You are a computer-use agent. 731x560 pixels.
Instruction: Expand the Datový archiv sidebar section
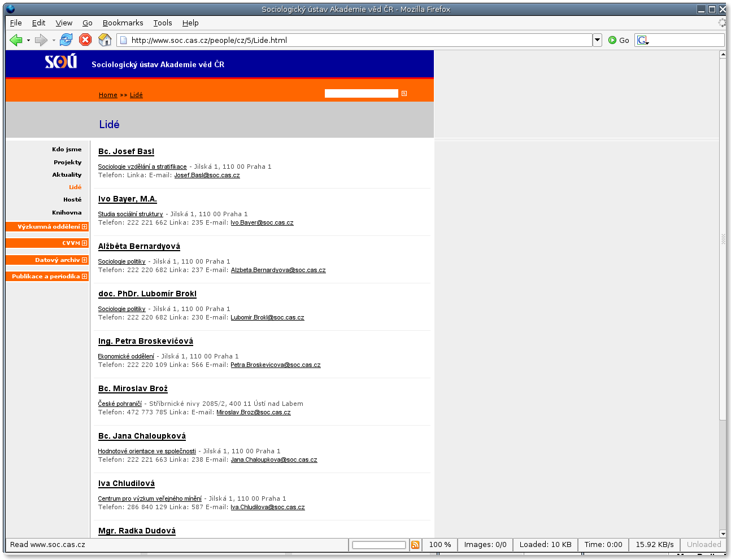(x=84, y=260)
